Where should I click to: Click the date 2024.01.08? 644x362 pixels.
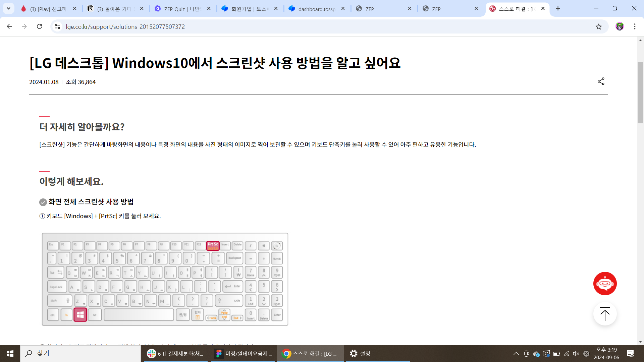tap(44, 82)
